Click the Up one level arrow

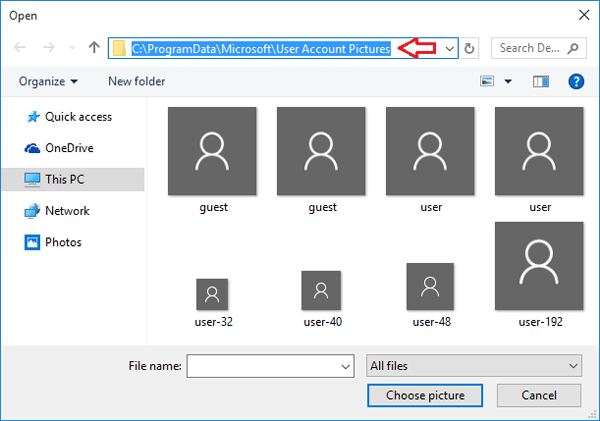(x=94, y=48)
